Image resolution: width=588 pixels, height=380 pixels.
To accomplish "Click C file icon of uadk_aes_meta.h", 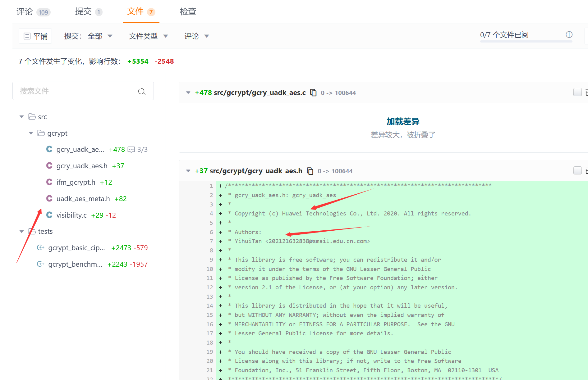I will (49, 198).
